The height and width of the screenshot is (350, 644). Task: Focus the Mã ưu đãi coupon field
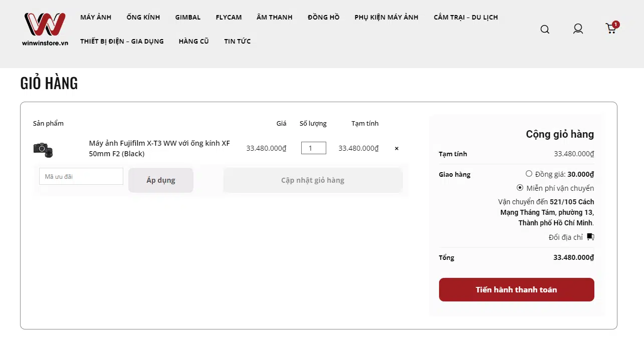point(81,176)
